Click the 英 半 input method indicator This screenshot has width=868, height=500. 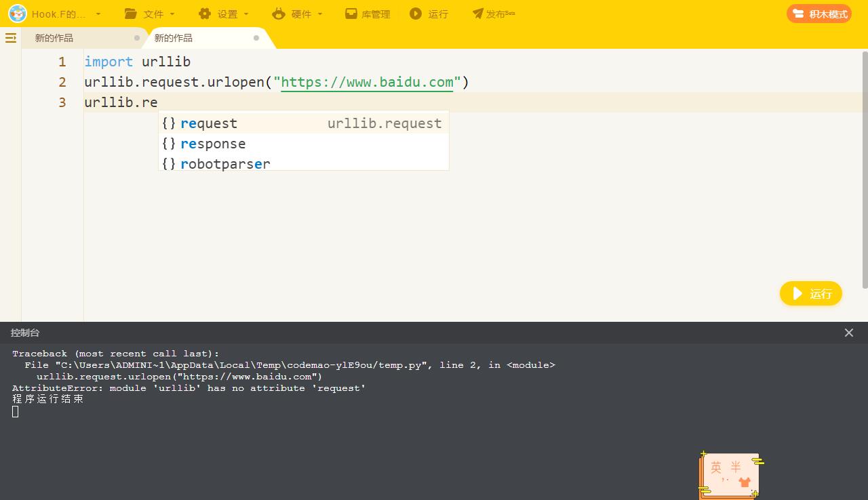(726, 467)
